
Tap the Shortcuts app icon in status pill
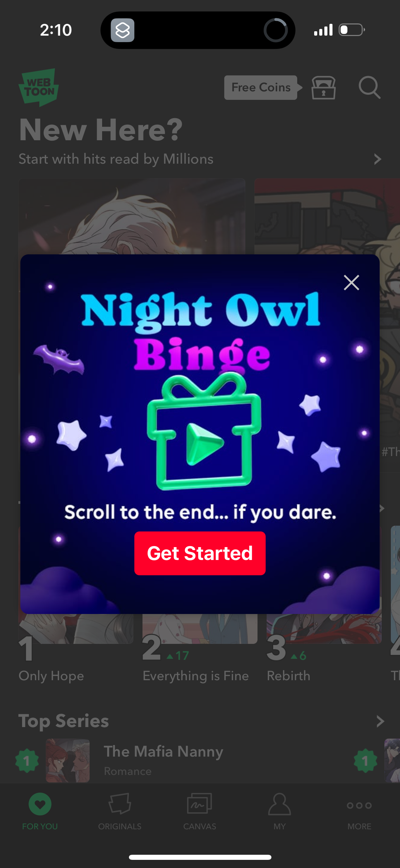click(x=122, y=30)
